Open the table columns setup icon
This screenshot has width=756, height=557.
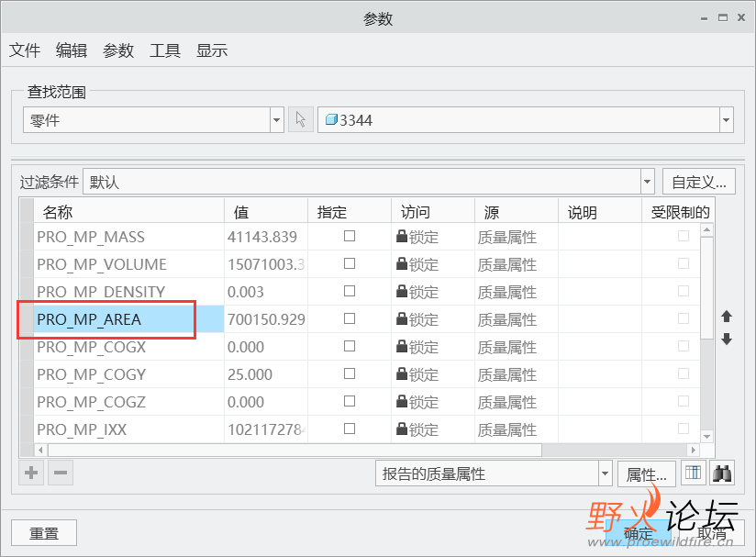[x=694, y=473]
